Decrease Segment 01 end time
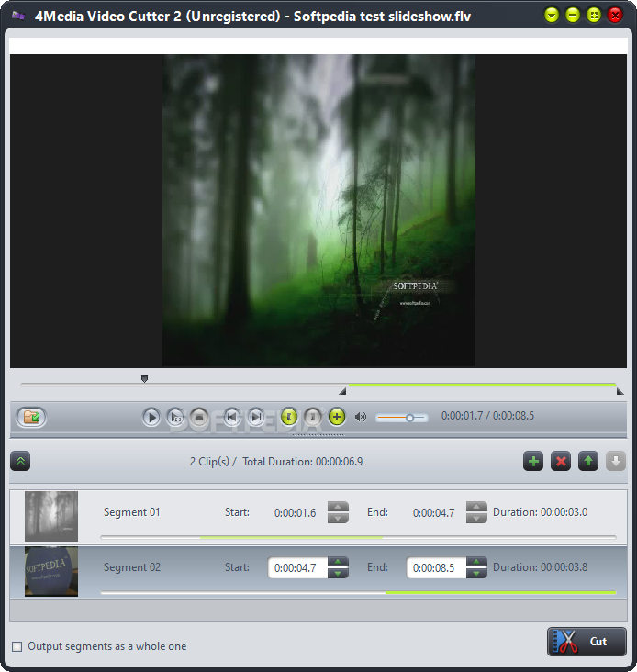This screenshot has height=672, width=637. 476,518
